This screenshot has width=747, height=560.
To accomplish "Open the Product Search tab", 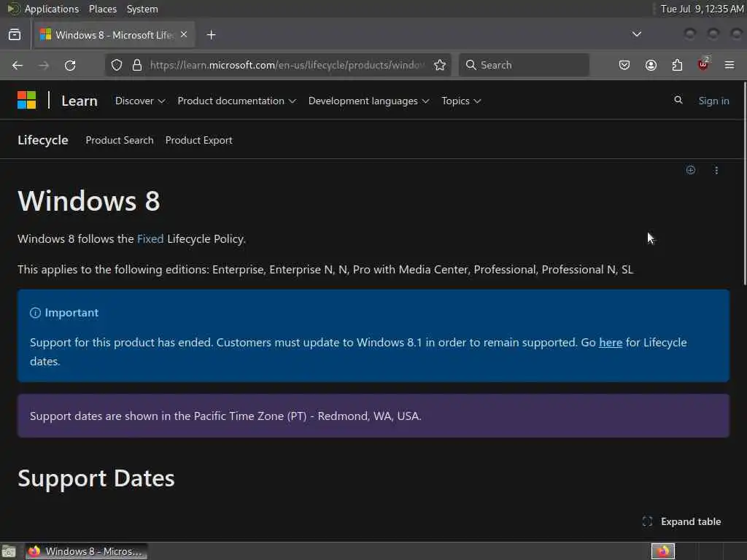I will point(120,140).
